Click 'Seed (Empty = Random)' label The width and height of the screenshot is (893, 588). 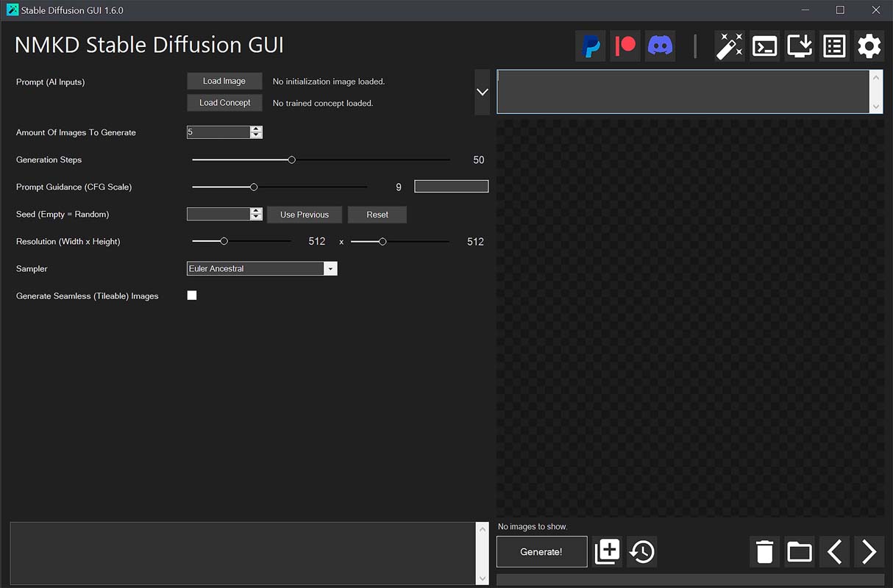tap(63, 215)
